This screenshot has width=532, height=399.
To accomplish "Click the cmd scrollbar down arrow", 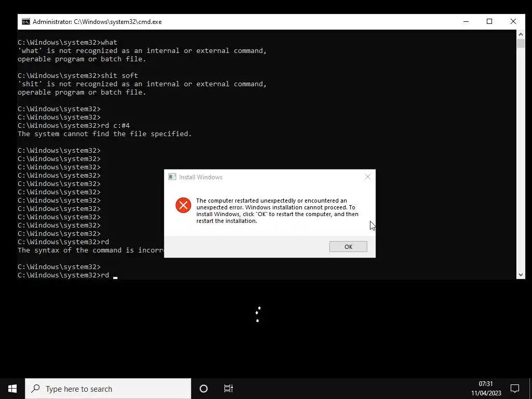I will pyautogui.click(x=521, y=275).
